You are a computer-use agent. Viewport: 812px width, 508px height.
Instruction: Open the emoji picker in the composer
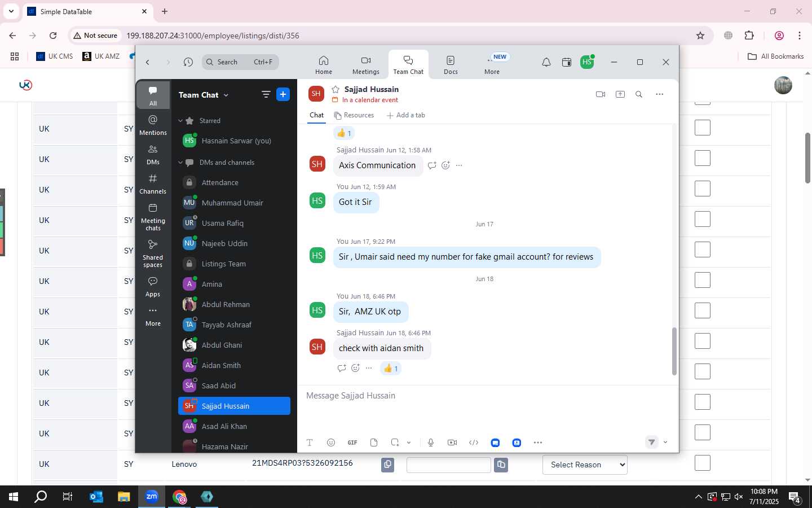tap(331, 443)
